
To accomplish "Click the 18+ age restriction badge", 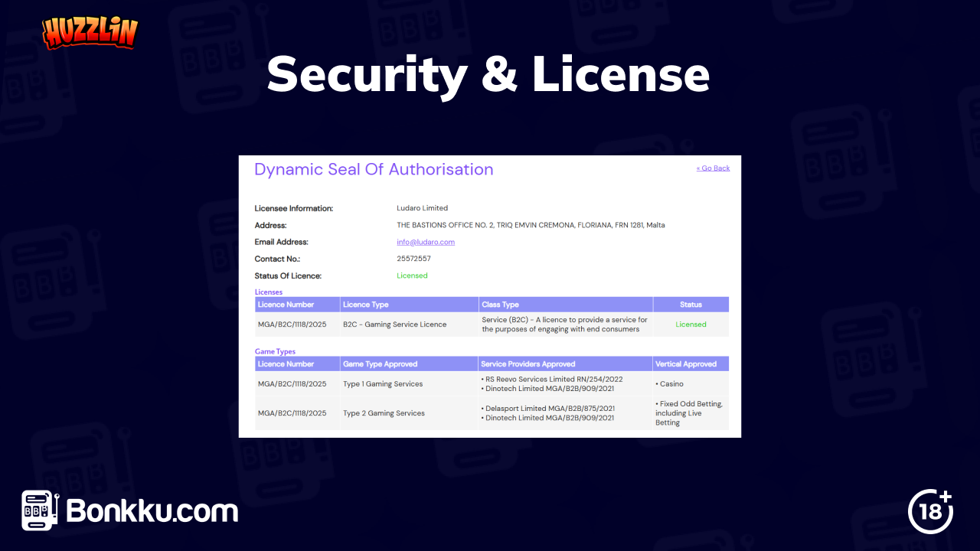I will point(930,510).
